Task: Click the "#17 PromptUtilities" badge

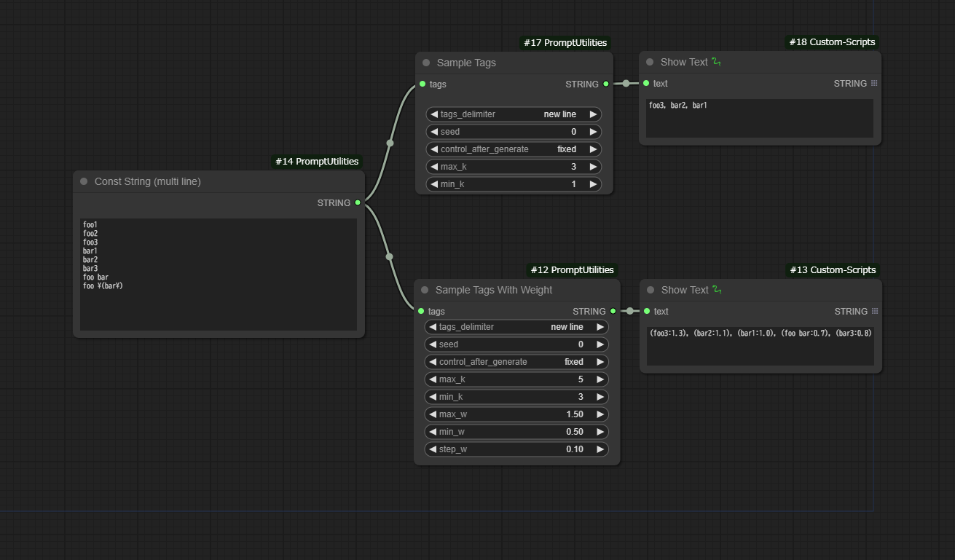Action: pyautogui.click(x=565, y=43)
